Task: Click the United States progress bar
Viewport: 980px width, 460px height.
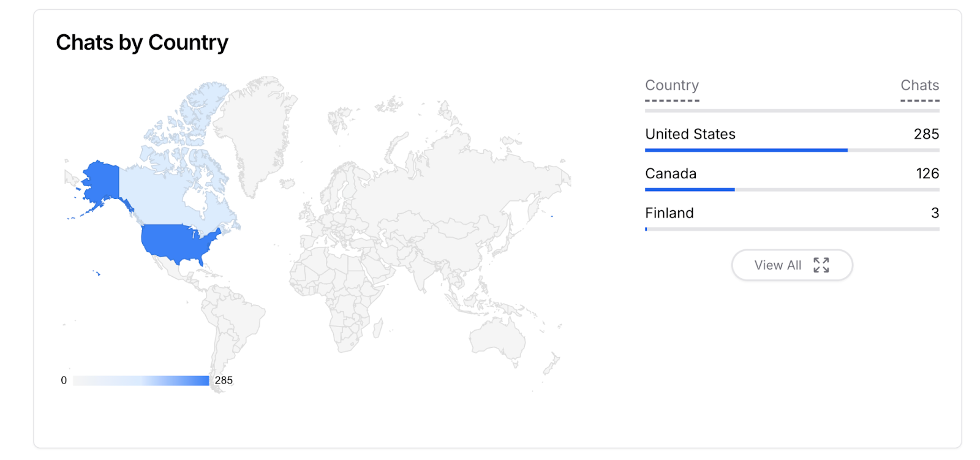Action: tap(792, 150)
